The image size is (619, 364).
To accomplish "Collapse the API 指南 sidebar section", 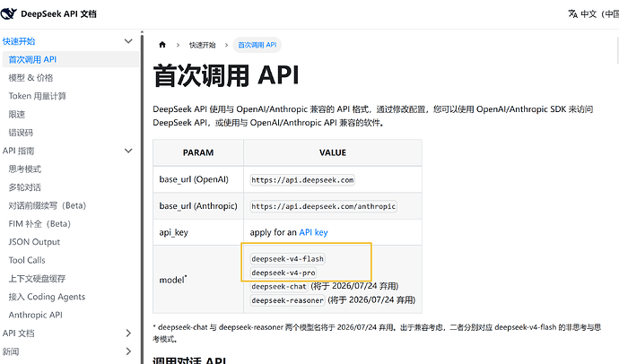I will [x=128, y=151].
